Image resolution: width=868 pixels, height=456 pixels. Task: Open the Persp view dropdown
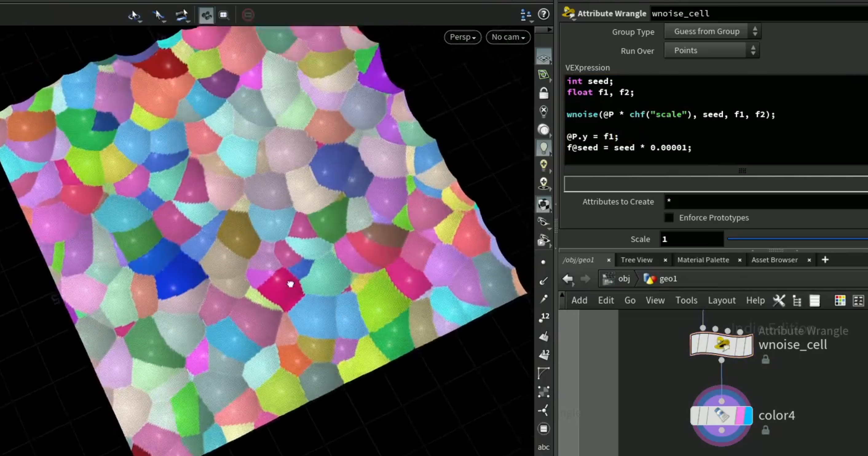pos(463,37)
